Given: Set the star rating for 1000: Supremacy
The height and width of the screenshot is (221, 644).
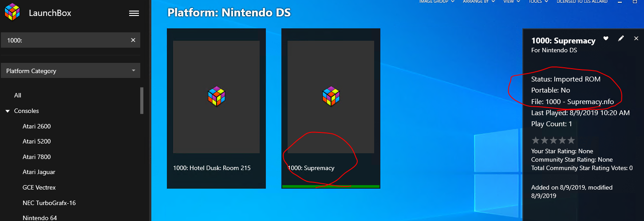Looking at the screenshot, I should pyautogui.click(x=553, y=140).
